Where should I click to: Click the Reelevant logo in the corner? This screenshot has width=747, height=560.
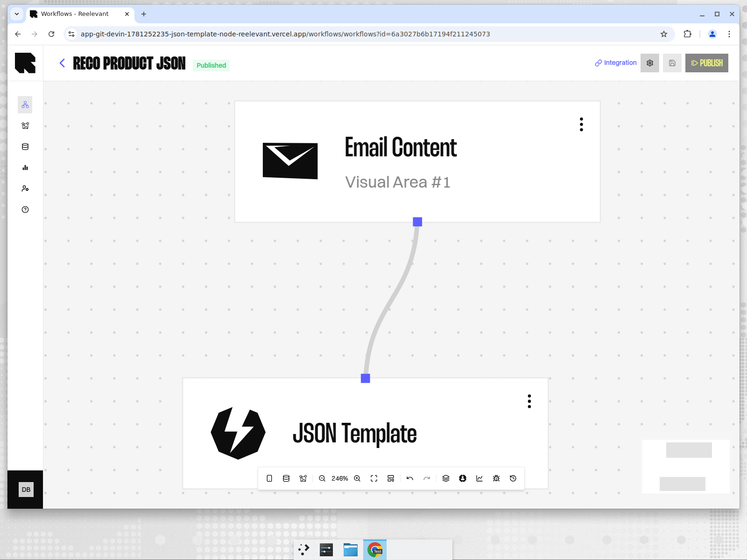point(25,63)
